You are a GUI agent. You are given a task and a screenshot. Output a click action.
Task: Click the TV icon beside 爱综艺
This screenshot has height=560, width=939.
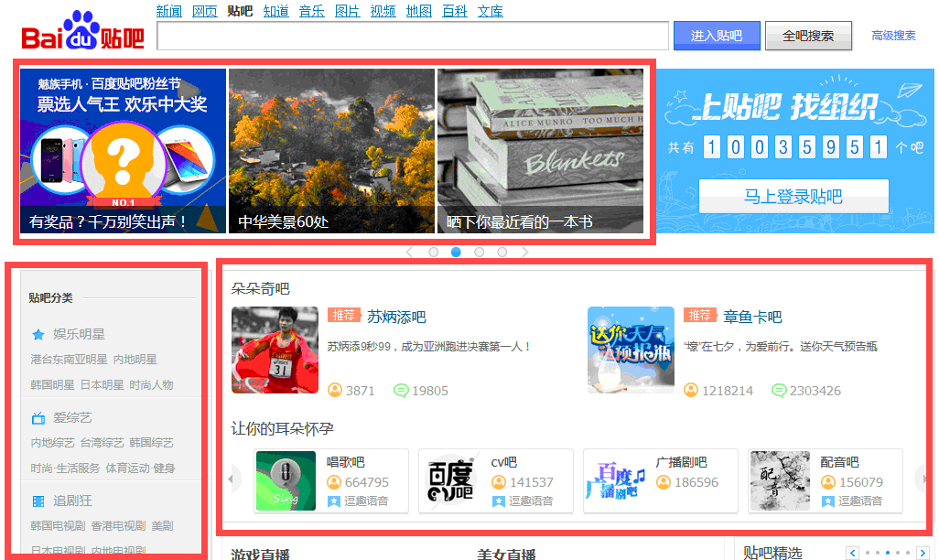[x=38, y=418]
